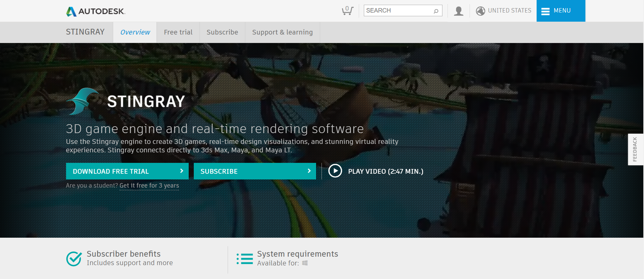The height and width of the screenshot is (279, 644).
Task: Open the Free trial tab
Action: click(178, 32)
